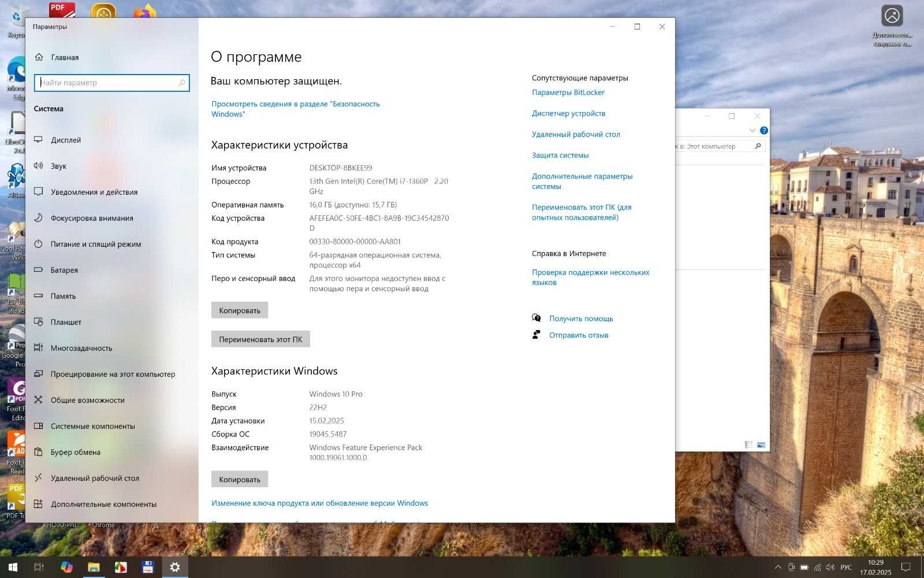Click the Settings gear on the taskbar
Viewport: 924px width, 578px height.
coord(175,567)
